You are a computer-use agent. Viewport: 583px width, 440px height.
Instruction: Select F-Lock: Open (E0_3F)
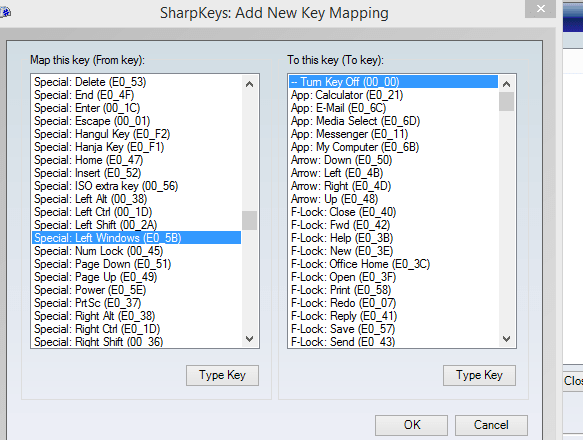(393, 277)
